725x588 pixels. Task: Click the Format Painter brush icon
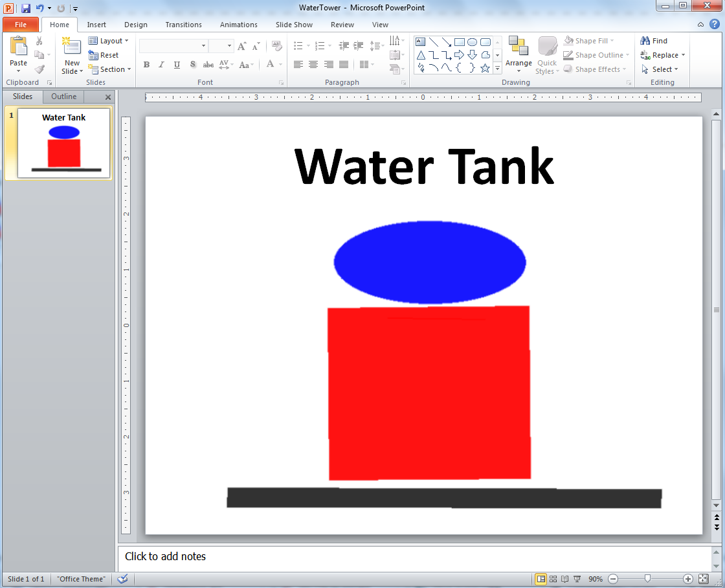(x=39, y=69)
